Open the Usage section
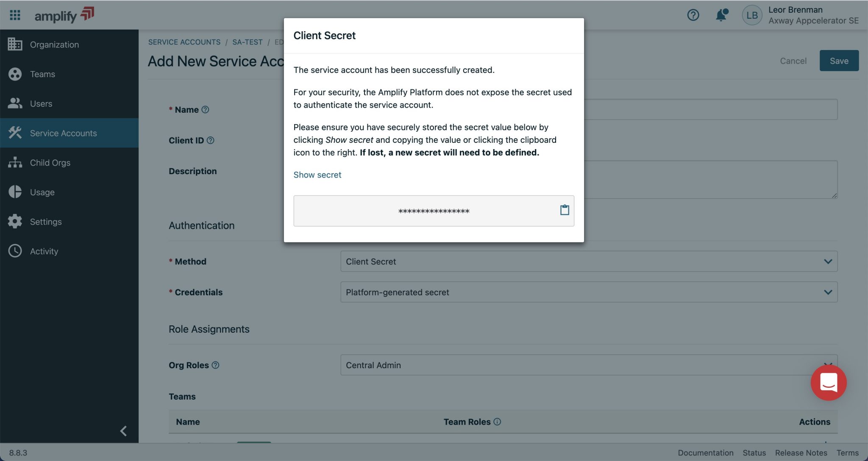 pos(42,192)
